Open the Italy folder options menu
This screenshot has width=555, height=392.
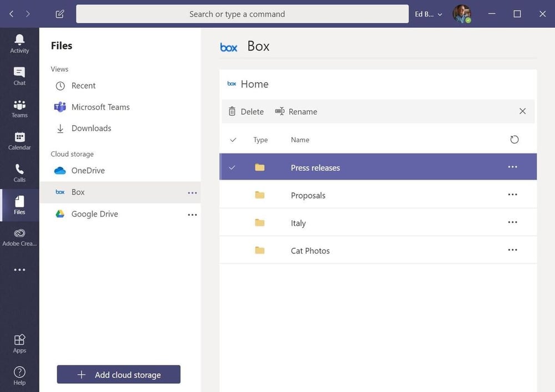pos(512,222)
